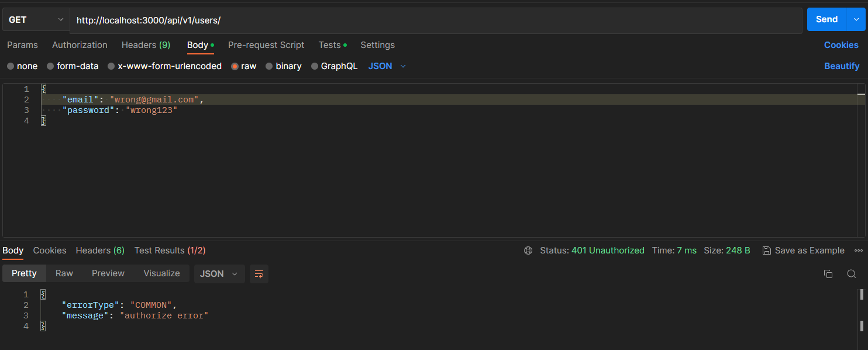Switch body format to GraphQL

point(334,66)
